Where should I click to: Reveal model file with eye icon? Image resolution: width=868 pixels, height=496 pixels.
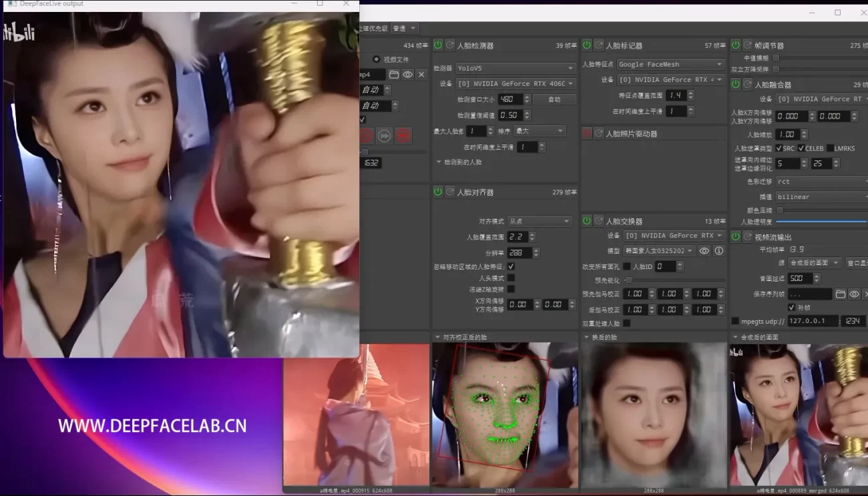click(704, 251)
